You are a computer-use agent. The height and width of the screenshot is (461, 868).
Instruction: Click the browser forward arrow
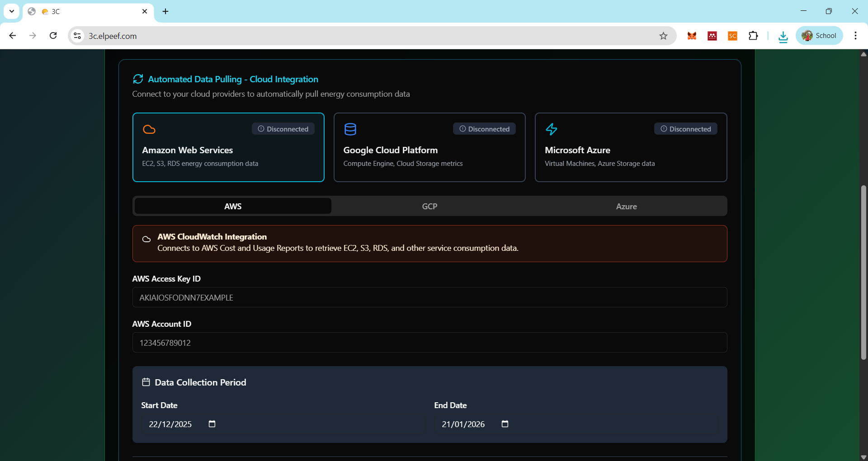point(33,36)
